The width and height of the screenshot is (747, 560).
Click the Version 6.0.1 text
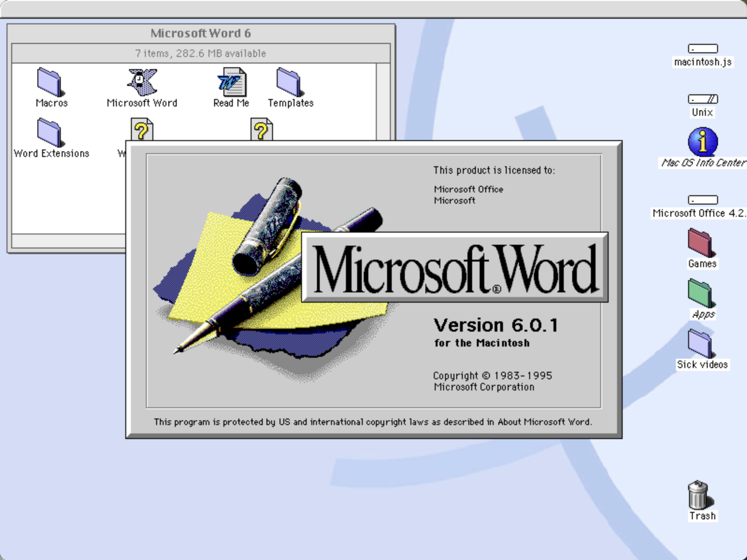point(496,325)
